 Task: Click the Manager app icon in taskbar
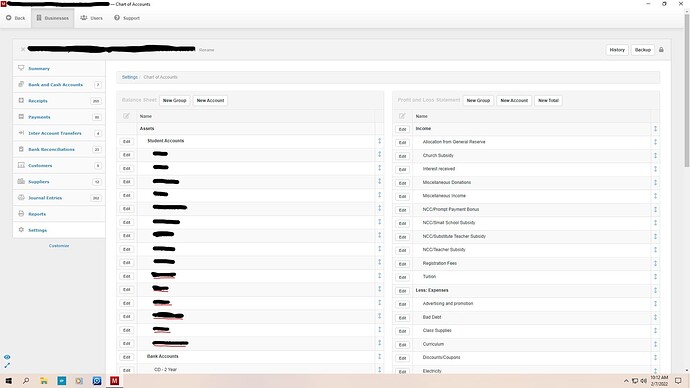click(114, 381)
